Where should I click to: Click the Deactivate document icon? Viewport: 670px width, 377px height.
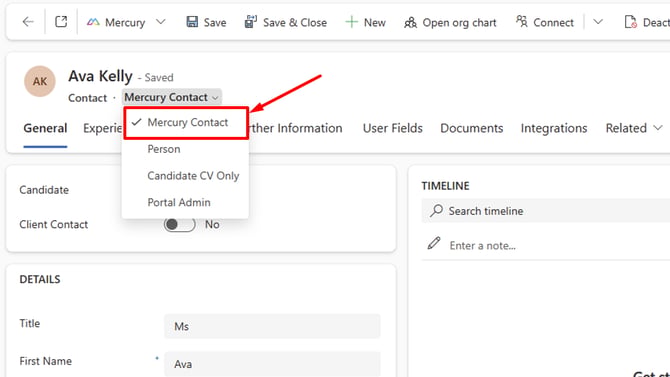point(631,22)
